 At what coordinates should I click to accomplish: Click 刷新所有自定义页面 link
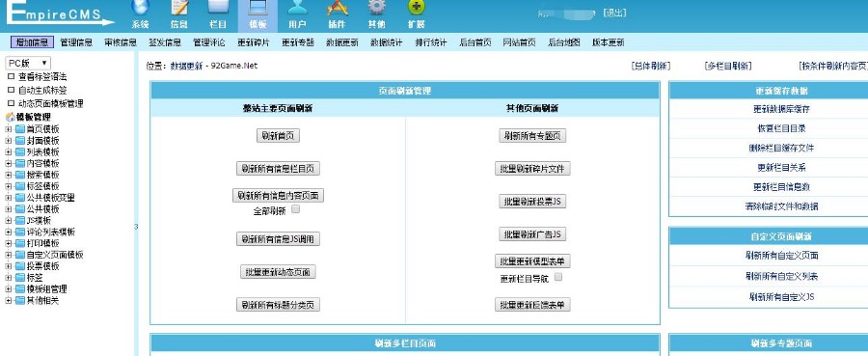781,256
